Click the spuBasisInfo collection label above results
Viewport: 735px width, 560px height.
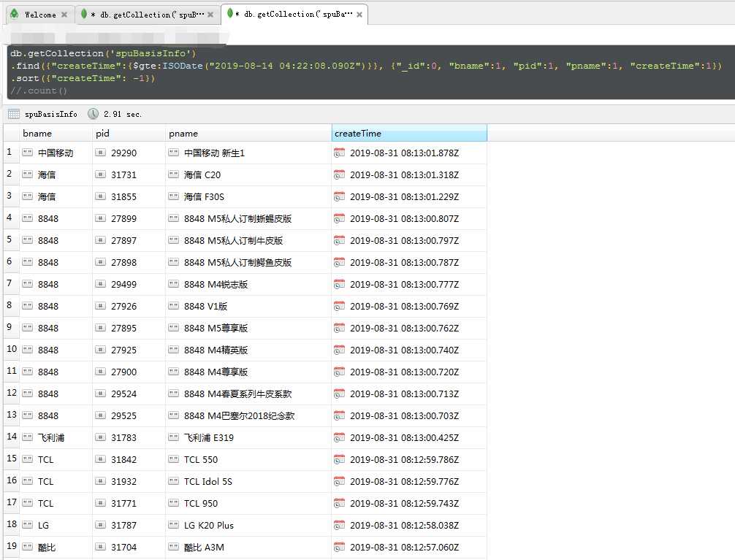click(51, 114)
